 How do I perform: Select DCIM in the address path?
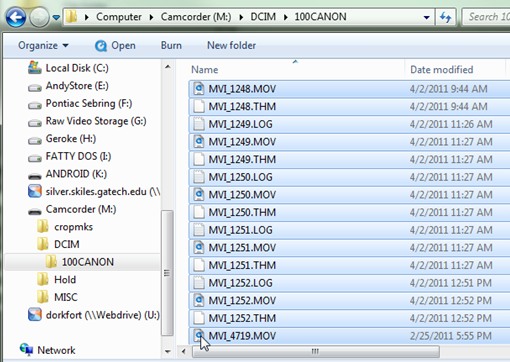coord(263,17)
